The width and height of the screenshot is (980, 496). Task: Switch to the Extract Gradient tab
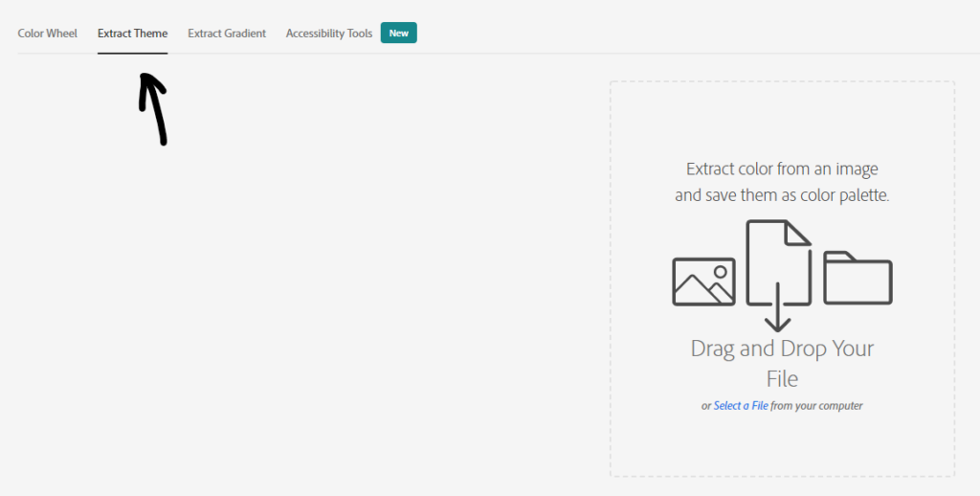227,34
